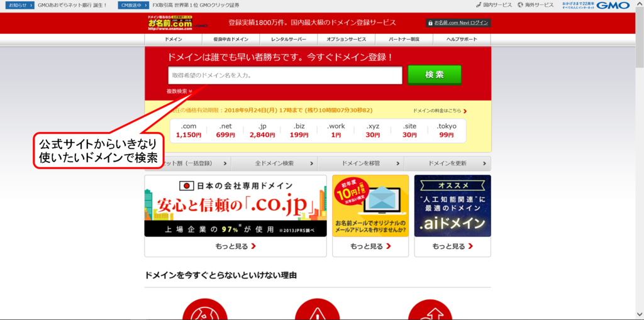Open the パートナー制度 menu

click(404, 40)
